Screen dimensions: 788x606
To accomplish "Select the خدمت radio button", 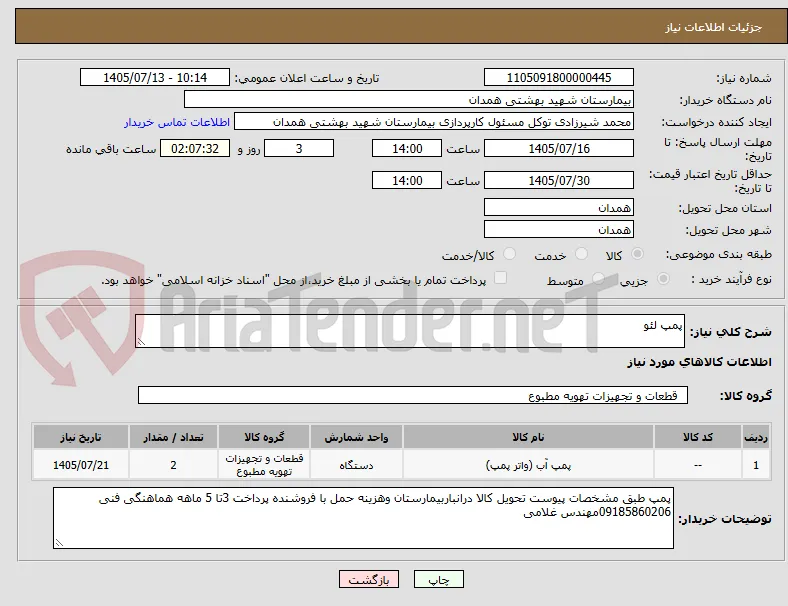I will click(581, 254).
